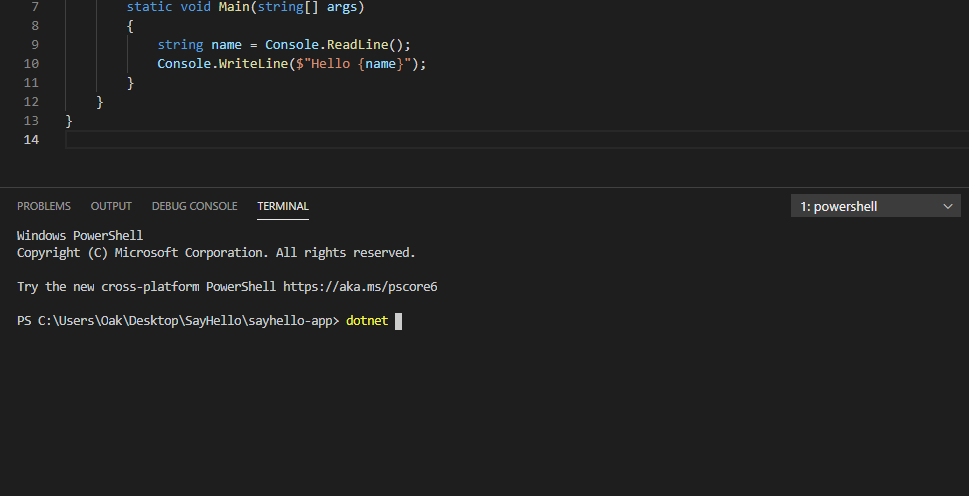The height and width of the screenshot is (496, 969).
Task: Select line number 9 in editor gutter
Action: tap(35, 45)
